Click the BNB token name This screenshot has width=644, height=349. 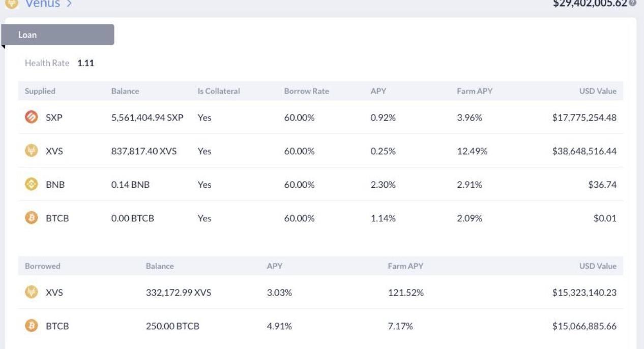[x=55, y=185]
